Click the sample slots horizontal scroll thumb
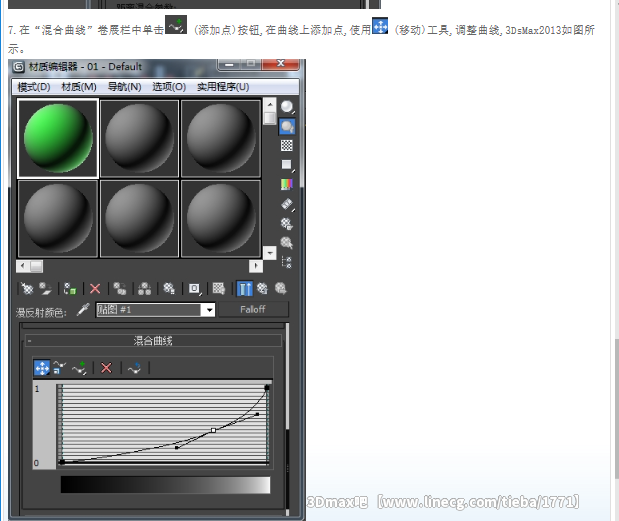The image size is (619, 521). point(36,266)
